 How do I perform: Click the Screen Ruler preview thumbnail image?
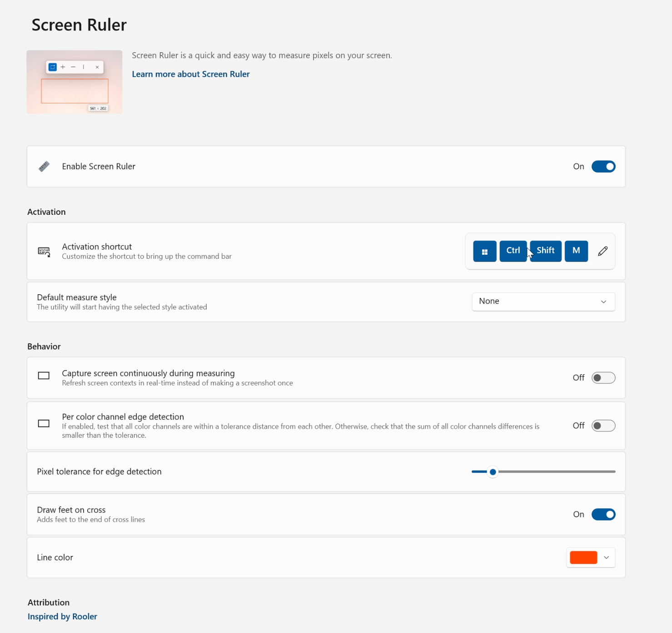point(75,82)
